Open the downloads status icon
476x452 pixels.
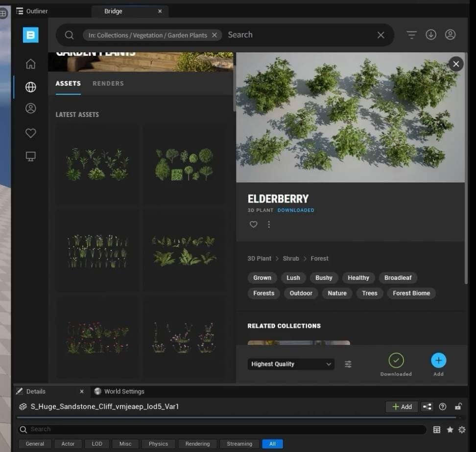[x=431, y=35]
